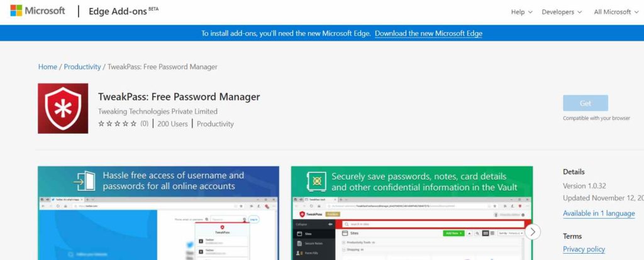
Task: Expand the All Microsoft dropdown
Action: tap(616, 12)
